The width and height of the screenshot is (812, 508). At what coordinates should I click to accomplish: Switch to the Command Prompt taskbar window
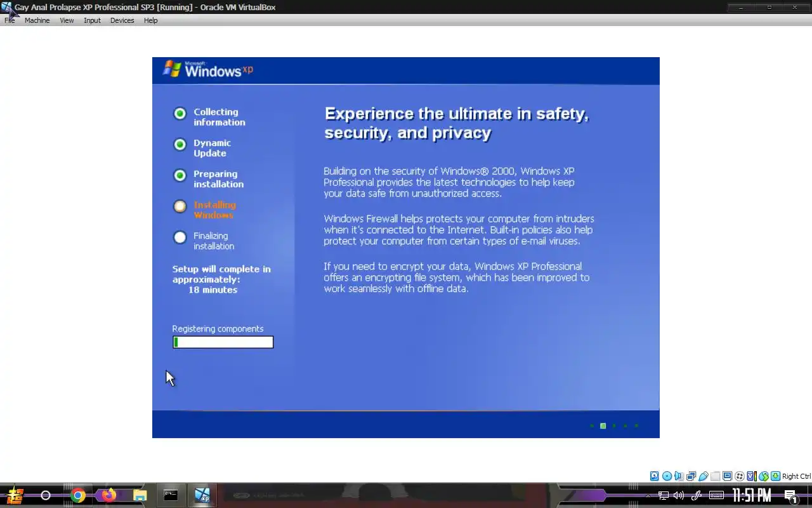(171, 495)
